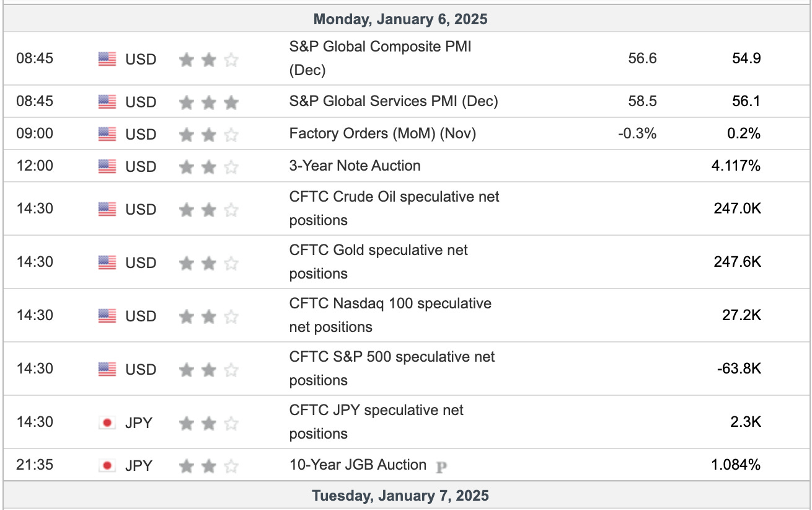Open the S&P Global Composite PMI (Dec) event
This screenshot has width=812, height=510.
(x=380, y=58)
